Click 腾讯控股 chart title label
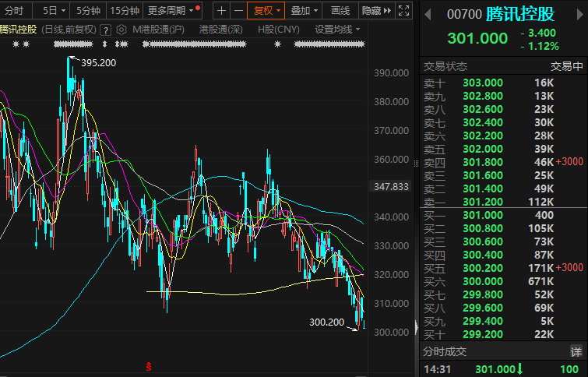Image resolution: width=588 pixels, height=377 pixels. pyautogui.click(x=19, y=30)
